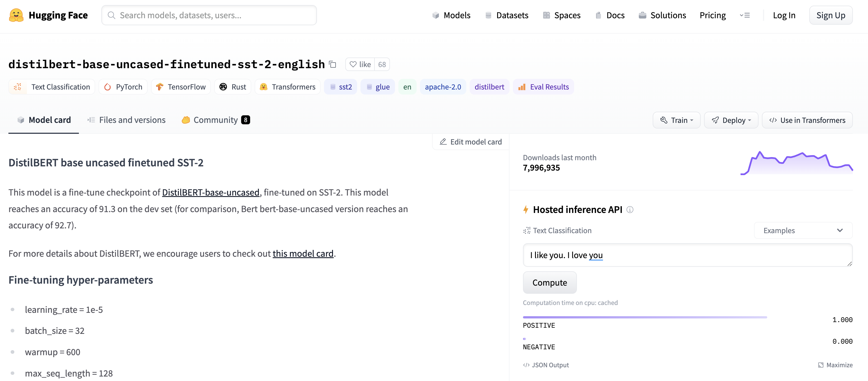This screenshot has height=381, width=868.
Task: Open Docs in the top navigation
Action: (x=610, y=15)
